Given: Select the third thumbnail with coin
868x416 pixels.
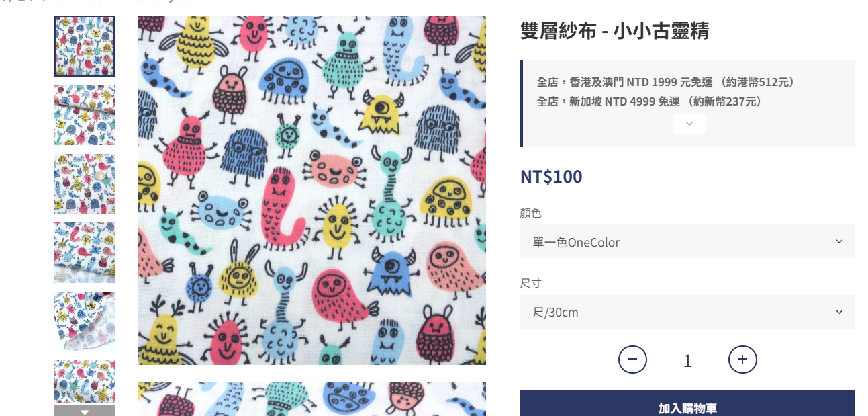Looking at the screenshot, I should 85,184.
